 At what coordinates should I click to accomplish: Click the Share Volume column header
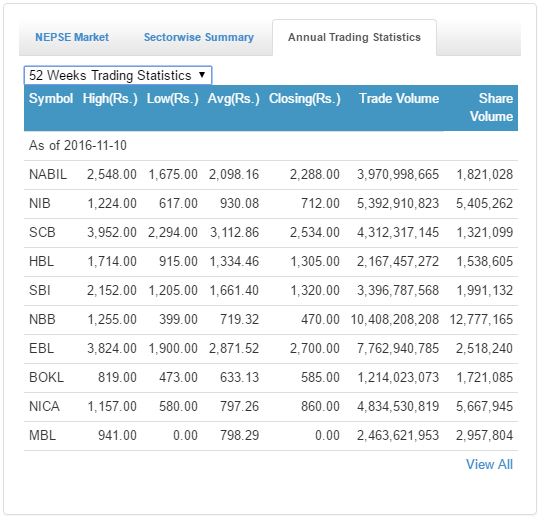(491, 107)
